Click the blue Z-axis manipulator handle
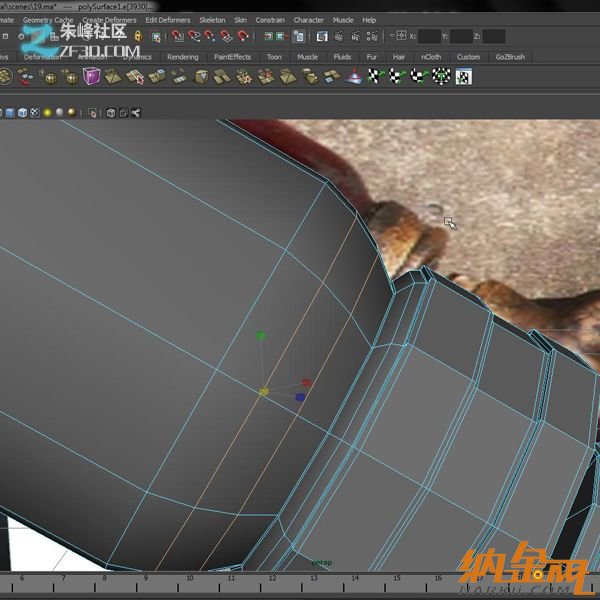This screenshot has width=600, height=600. [299, 397]
